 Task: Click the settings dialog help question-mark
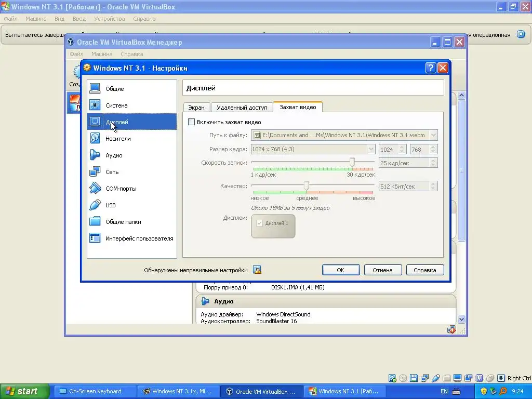[x=431, y=68]
